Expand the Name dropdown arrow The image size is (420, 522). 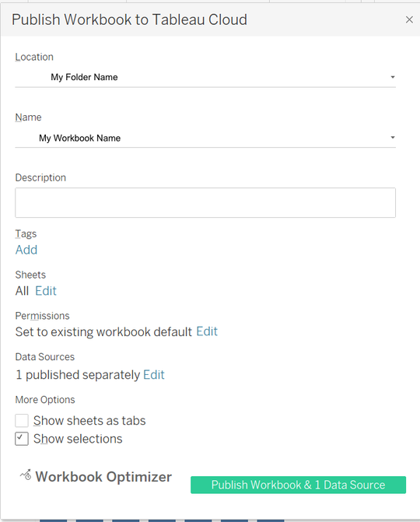[x=393, y=138]
